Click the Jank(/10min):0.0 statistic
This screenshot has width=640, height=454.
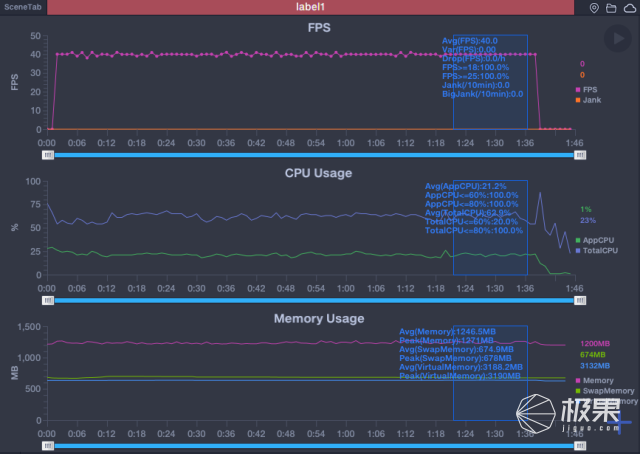(x=476, y=85)
